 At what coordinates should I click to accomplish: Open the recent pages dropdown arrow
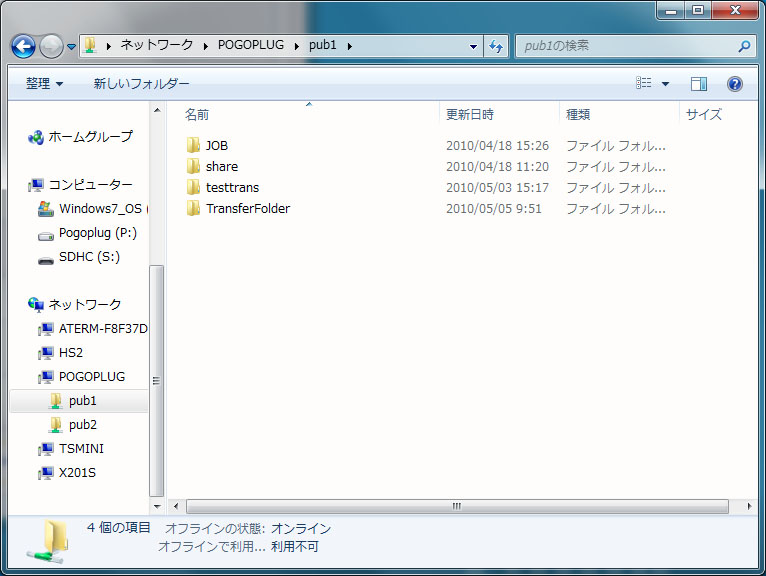point(71,47)
